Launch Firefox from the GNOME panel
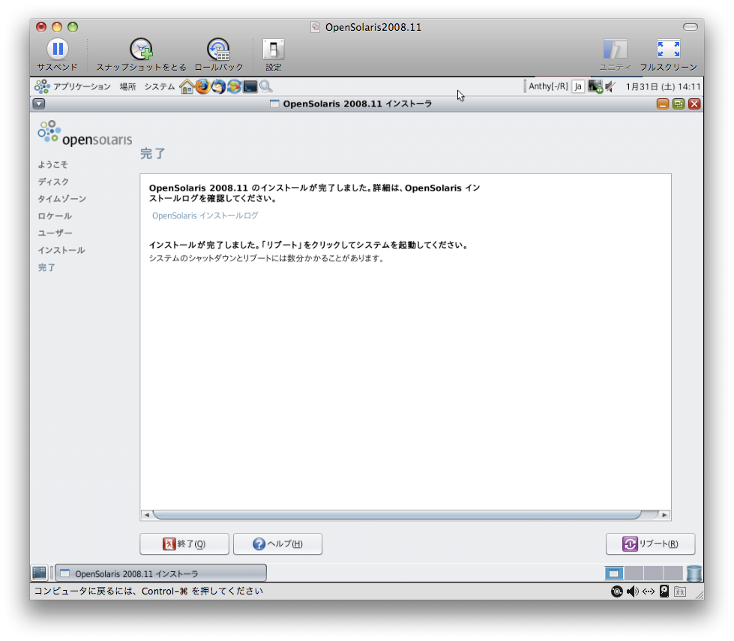This screenshot has width=734, height=641. [202, 87]
